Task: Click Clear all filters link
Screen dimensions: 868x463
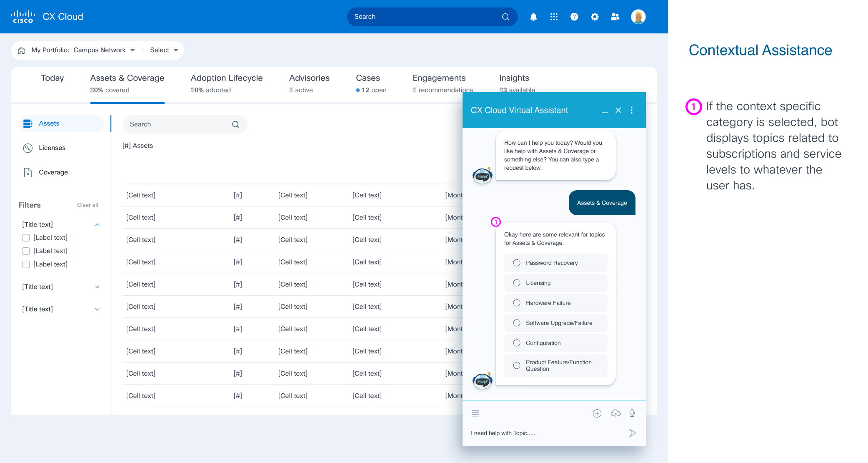Action: [x=88, y=205]
